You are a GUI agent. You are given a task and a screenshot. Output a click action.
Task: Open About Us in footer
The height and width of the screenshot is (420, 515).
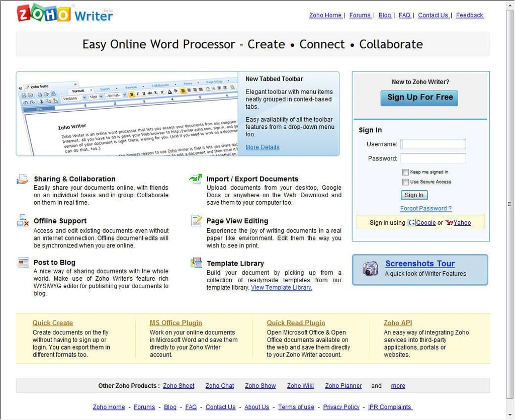click(x=257, y=407)
